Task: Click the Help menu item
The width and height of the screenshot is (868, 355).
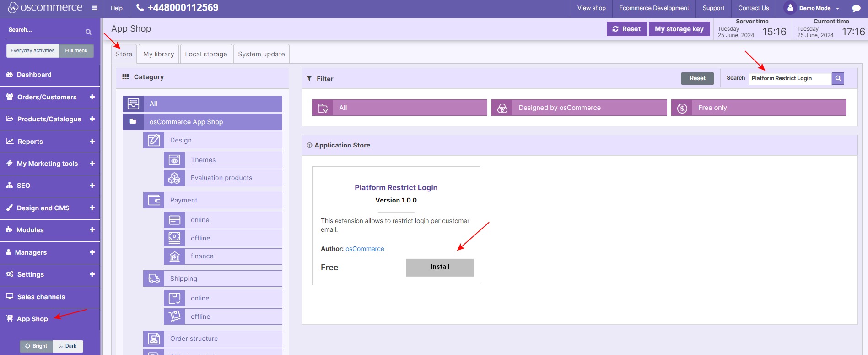Action: 117,8
